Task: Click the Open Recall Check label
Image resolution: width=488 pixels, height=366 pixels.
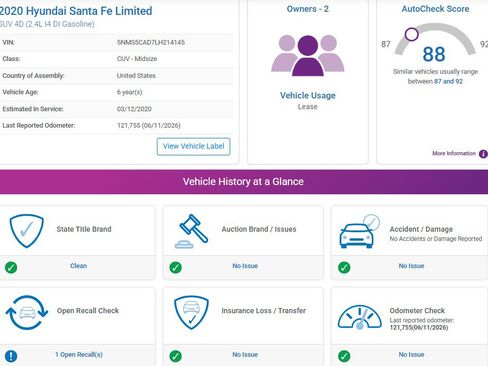Action: point(88,310)
